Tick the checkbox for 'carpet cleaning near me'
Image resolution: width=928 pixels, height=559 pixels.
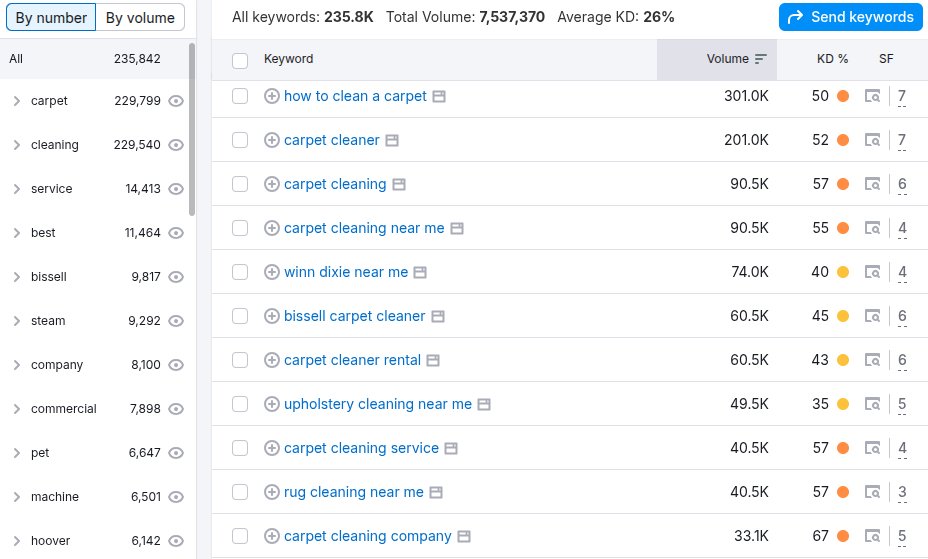(240, 228)
